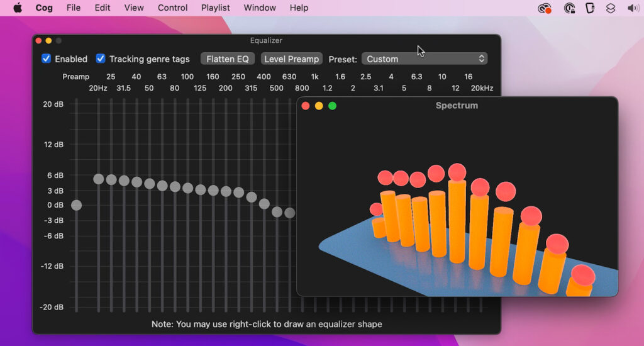Viewport: 644px width, 346px height.
Task: Click the 160 Hz band slider knob
Action: click(213, 190)
